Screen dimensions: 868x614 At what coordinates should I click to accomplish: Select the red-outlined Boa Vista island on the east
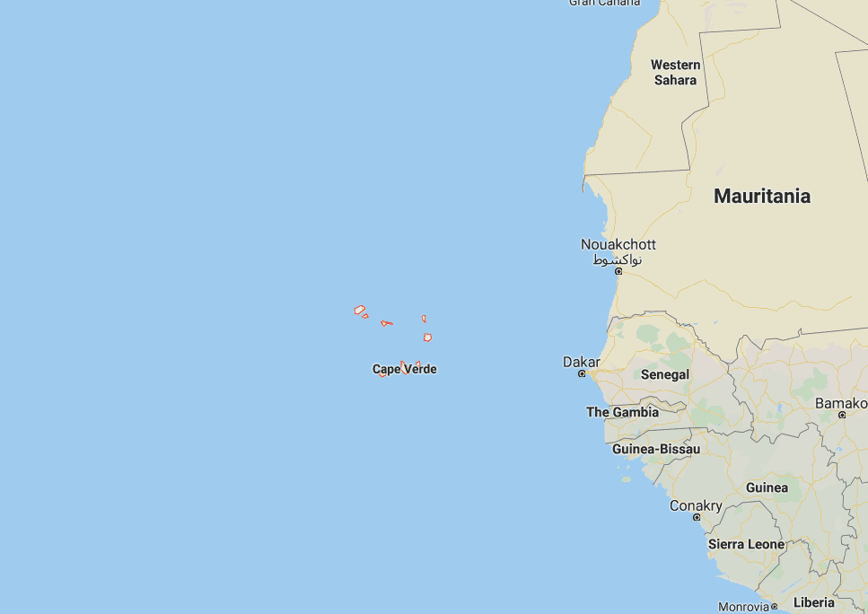427,338
